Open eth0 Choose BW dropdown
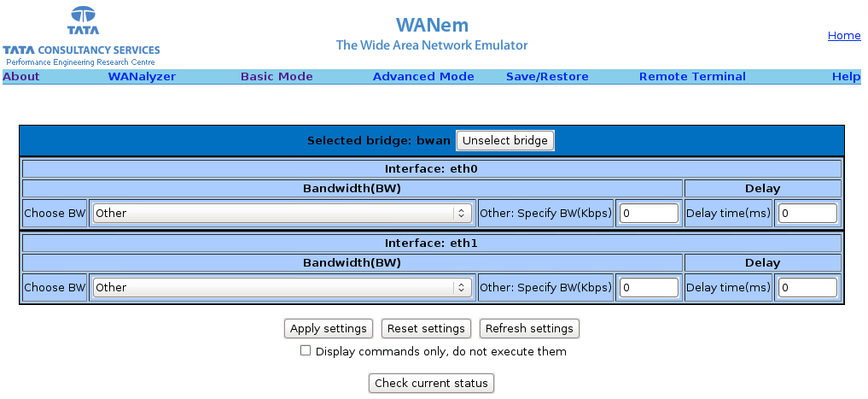Image resolution: width=868 pixels, height=399 pixels. 283,213
